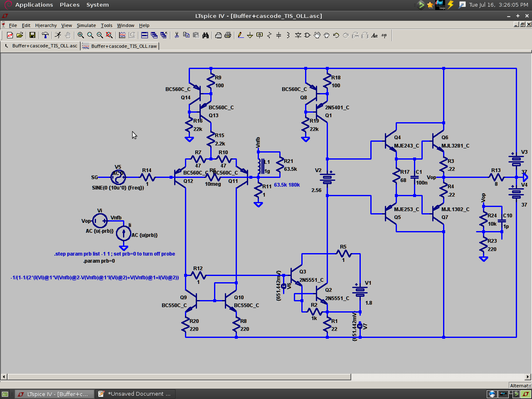The image size is (532, 399).
Task: Select the Label Net tool
Action: [260, 35]
